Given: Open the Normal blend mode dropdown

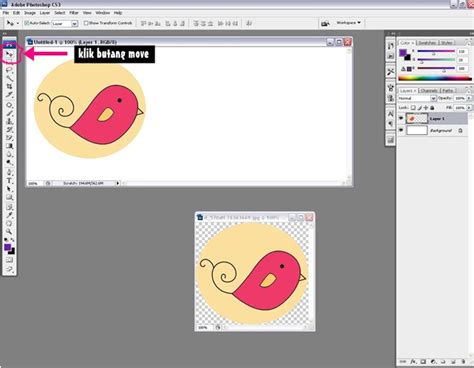Looking at the screenshot, I should (x=417, y=98).
